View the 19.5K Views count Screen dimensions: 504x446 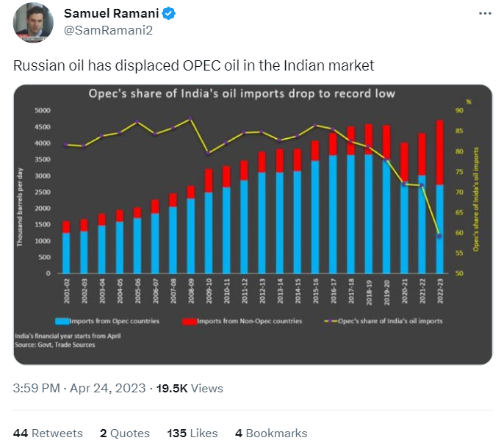pos(191,388)
